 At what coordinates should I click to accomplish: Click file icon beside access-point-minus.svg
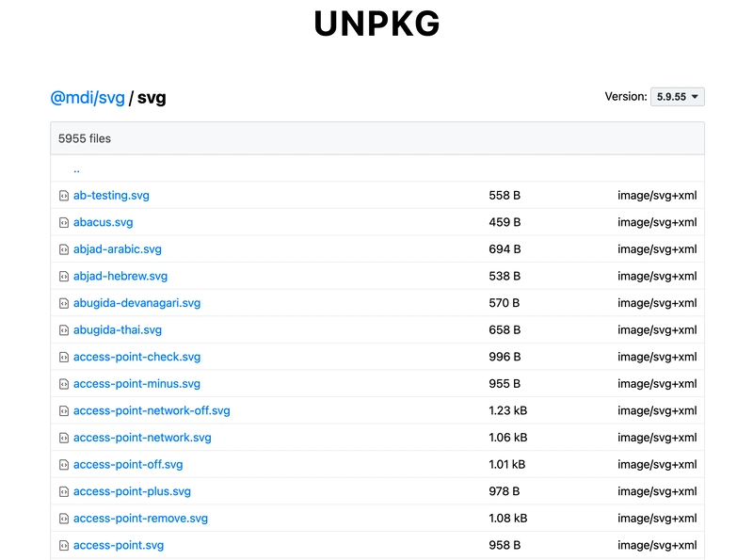[64, 384]
